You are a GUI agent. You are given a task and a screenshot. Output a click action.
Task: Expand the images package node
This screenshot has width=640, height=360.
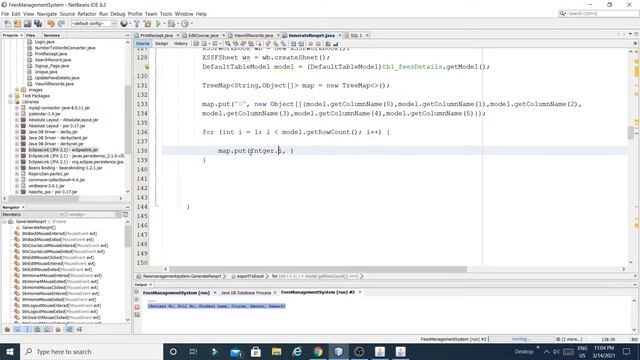pyautogui.click(x=17, y=90)
